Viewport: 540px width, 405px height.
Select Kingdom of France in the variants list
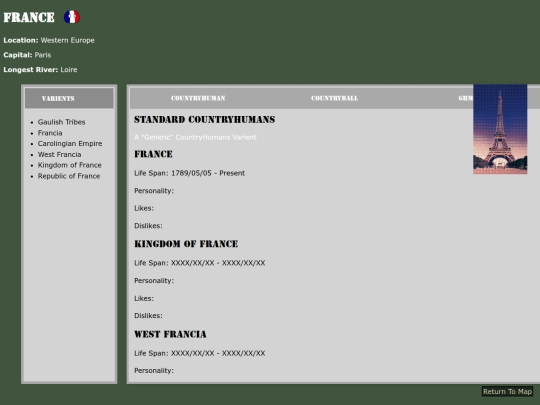tap(70, 165)
